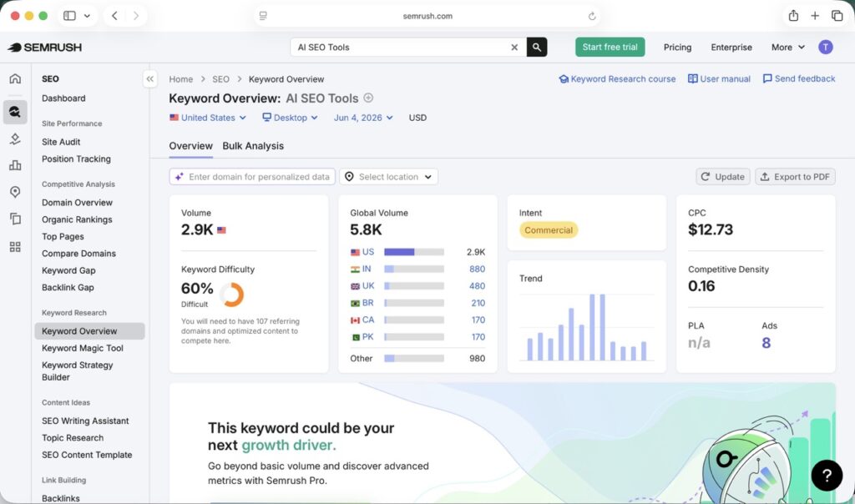Click the Ads count 8
Screen dimensions: 855x504
click(x=766, y=343)
